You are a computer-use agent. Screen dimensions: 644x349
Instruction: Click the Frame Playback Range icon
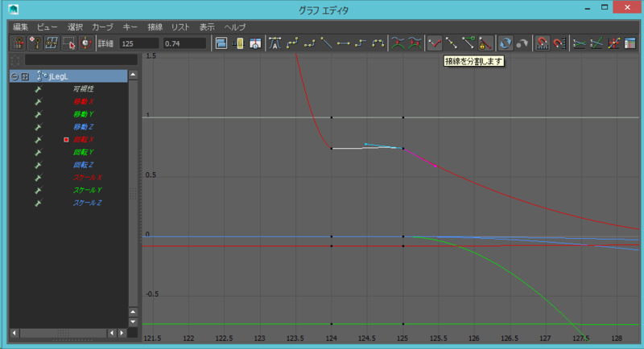(x=238, y=43)
